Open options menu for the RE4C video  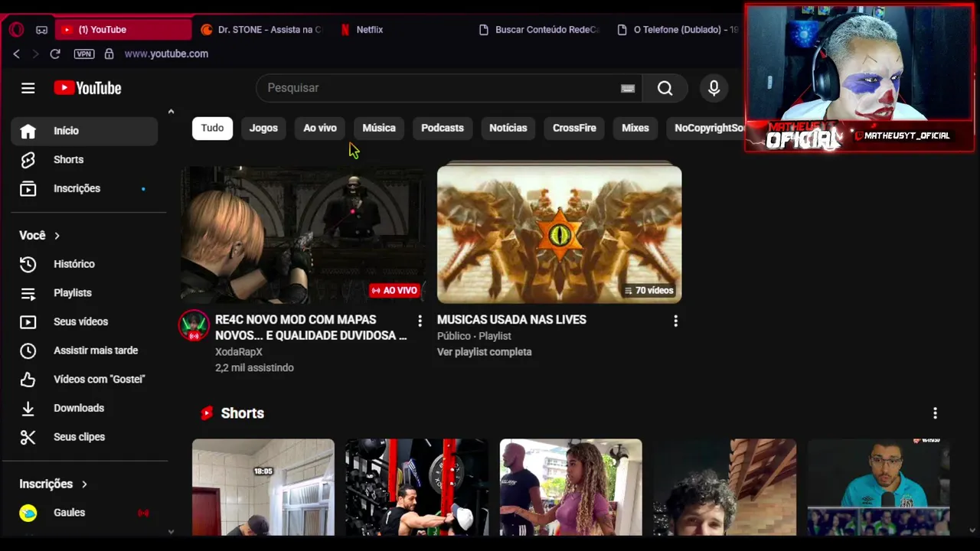click(420, 321)
